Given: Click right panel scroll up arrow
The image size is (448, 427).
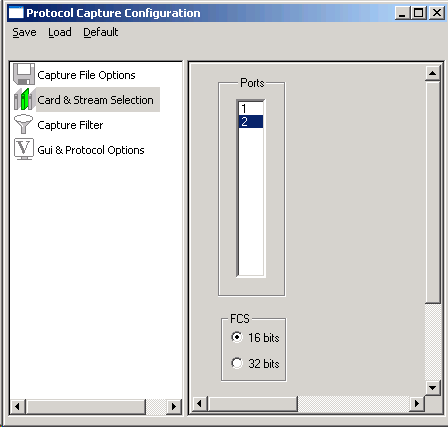Looking at the screenshot, I should point(433,73).
